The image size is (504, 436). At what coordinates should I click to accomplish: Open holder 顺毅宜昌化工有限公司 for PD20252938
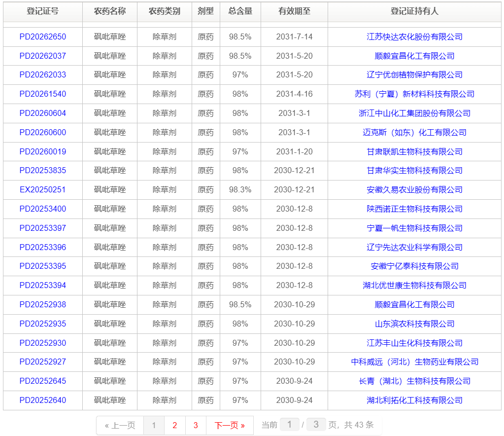pos(415,304)
